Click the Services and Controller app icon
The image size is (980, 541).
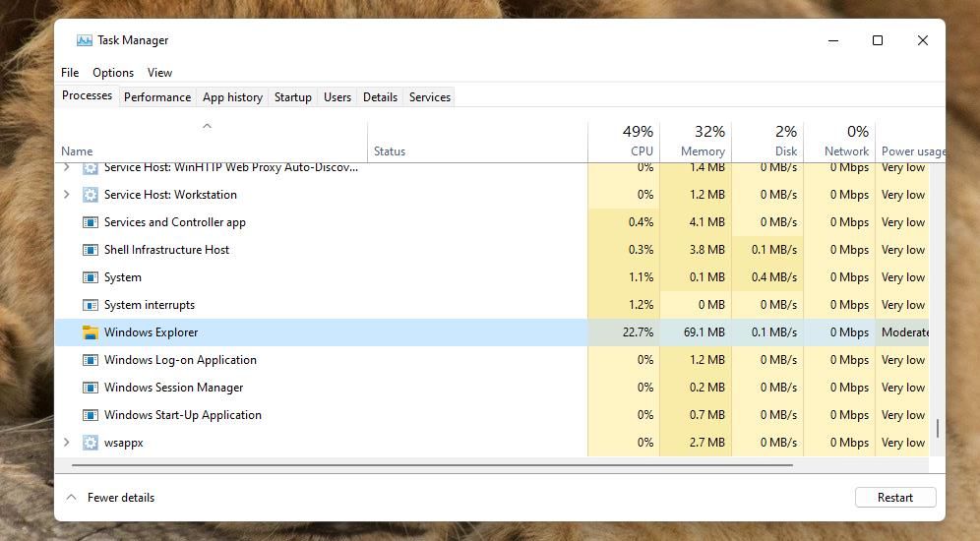(x=91, y=222)
